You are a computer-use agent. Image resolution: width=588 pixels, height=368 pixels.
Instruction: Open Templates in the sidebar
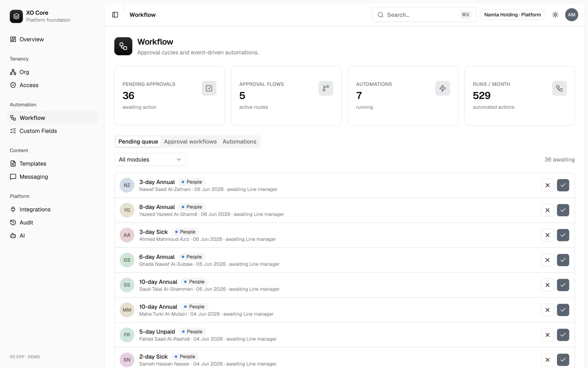click(52, 164)
